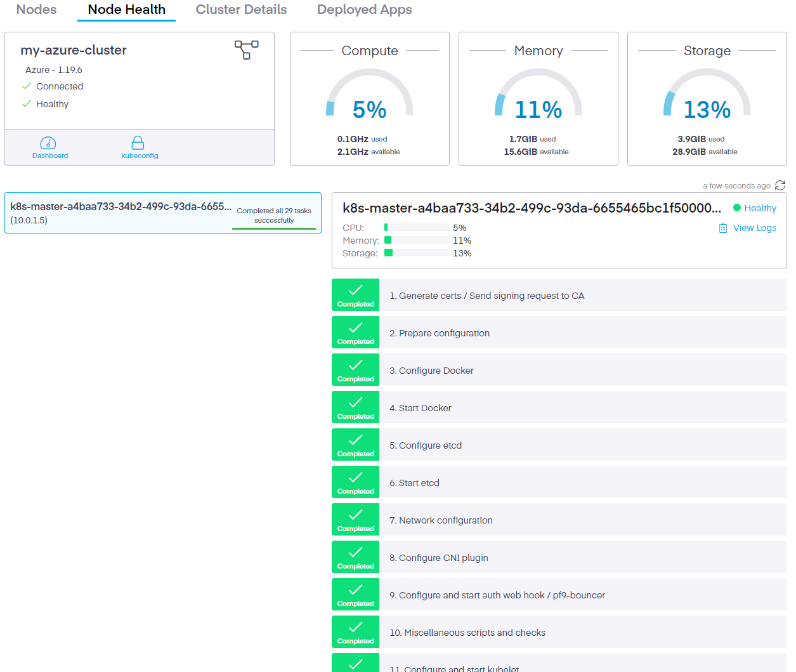Image resolution: width=796 pixels, height=672 pixels.
Task: Refresh node health with the refresh icon
Action: coord(780,185)
